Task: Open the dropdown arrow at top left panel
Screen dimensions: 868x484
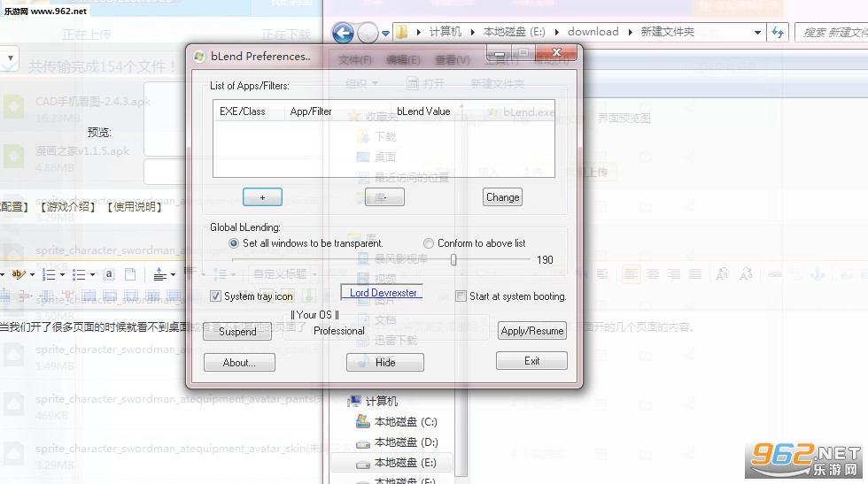Action: (x=10, y=58)
